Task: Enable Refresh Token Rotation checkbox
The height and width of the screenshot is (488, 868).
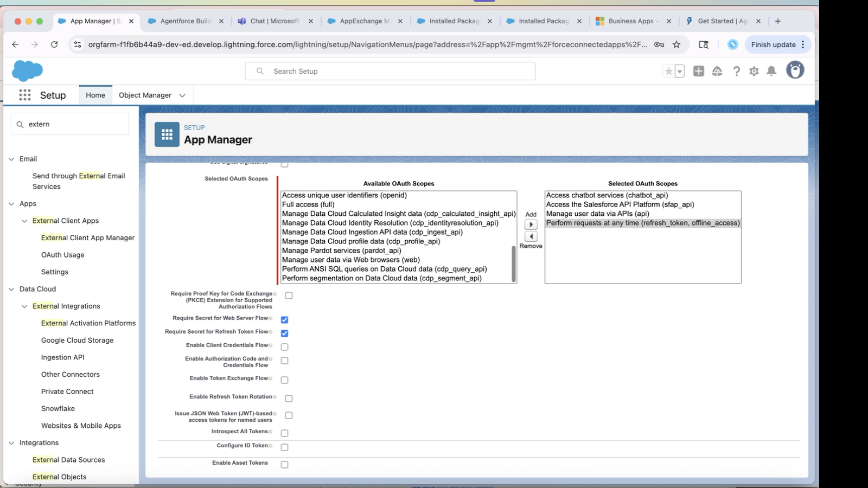Action: coord(289,398)
